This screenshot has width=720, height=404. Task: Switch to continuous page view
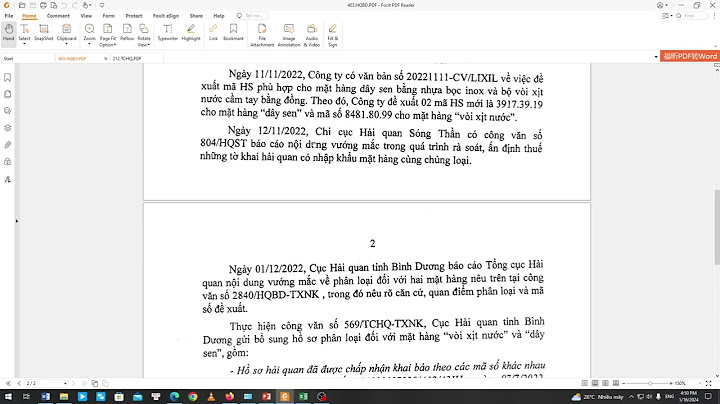(x=595, y=383)
